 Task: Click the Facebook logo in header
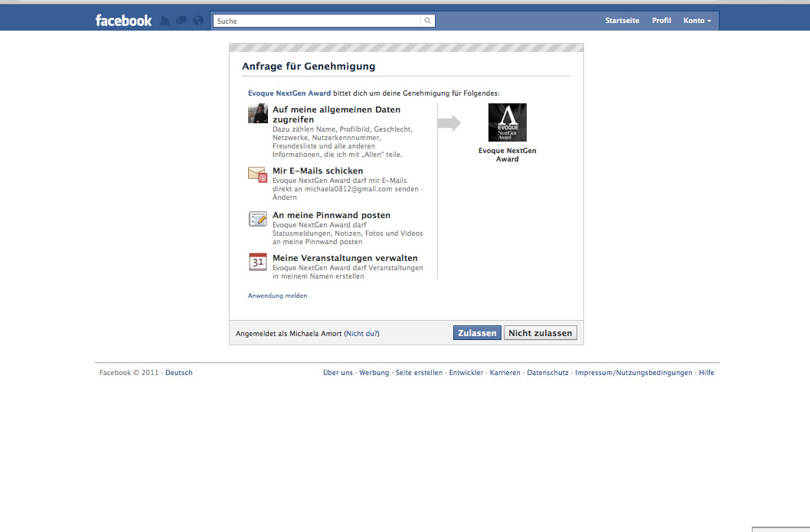coord(123,21)
